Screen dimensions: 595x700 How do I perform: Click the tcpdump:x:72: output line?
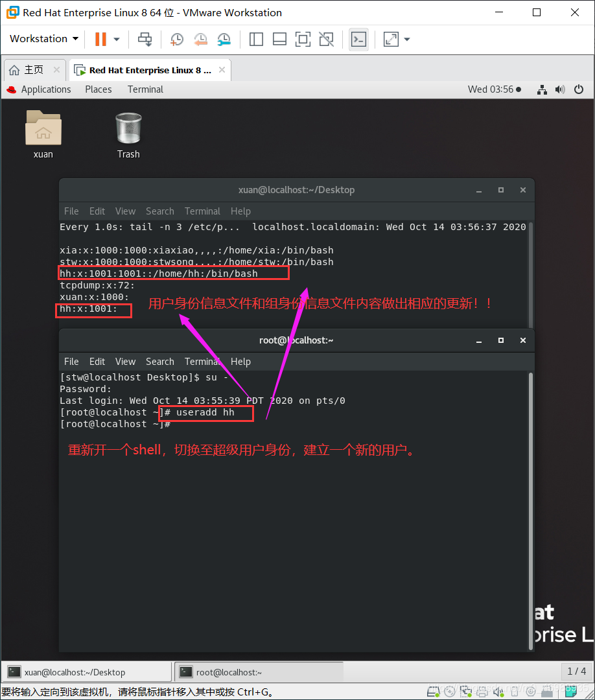click(x=97, y=285)
